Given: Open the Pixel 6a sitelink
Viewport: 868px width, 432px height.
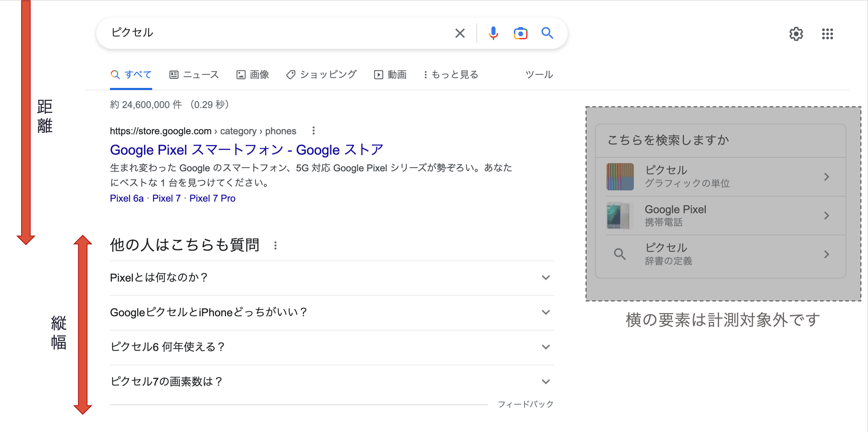Looking at the screenshot, I should tap(127, 198).
